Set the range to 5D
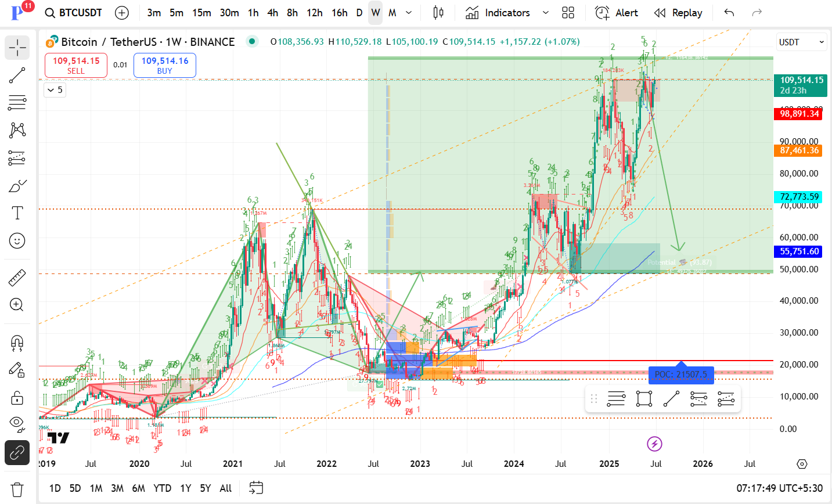 point(75,488)
